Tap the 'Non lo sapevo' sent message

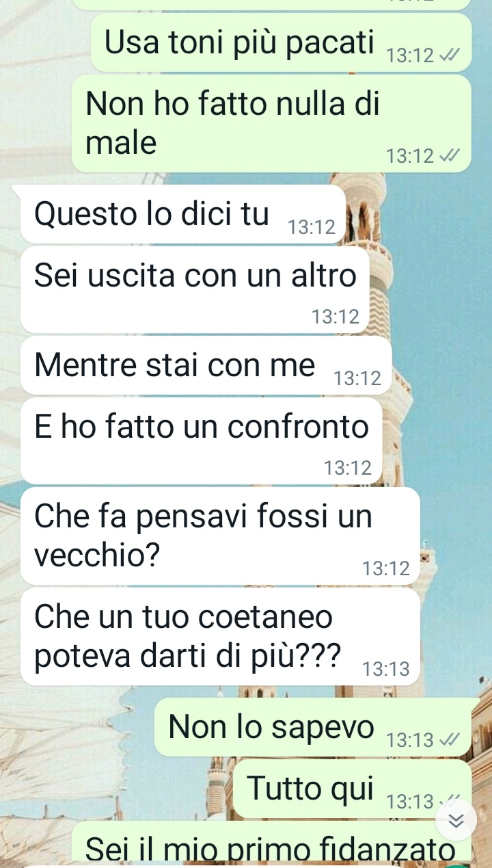(x=313, y=727)
